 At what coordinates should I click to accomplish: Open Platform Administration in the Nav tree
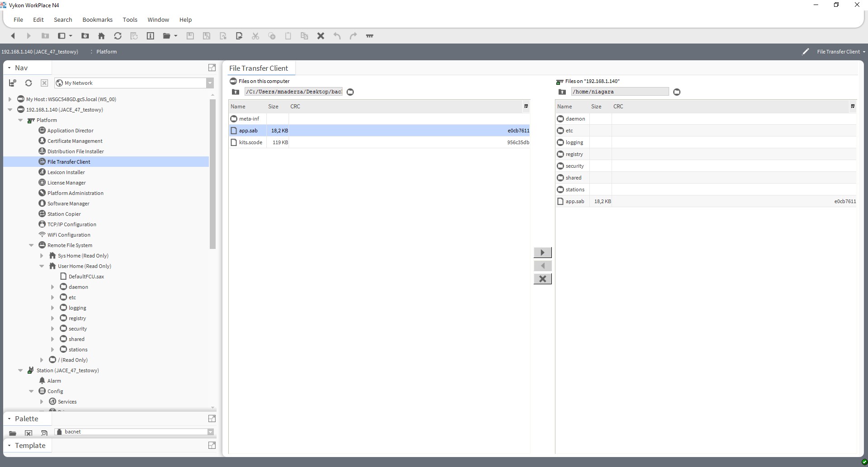click(x=75, y=193)
